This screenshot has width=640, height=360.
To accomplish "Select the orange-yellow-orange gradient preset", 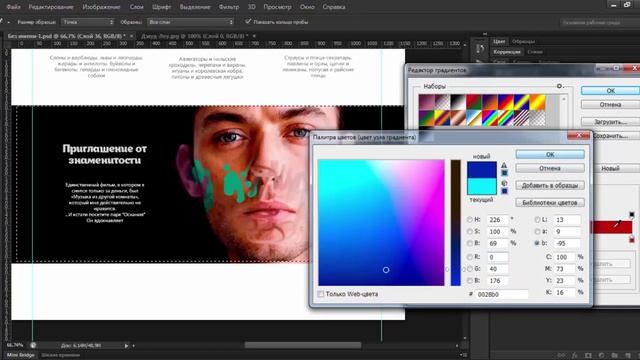I will coord(538,102).
